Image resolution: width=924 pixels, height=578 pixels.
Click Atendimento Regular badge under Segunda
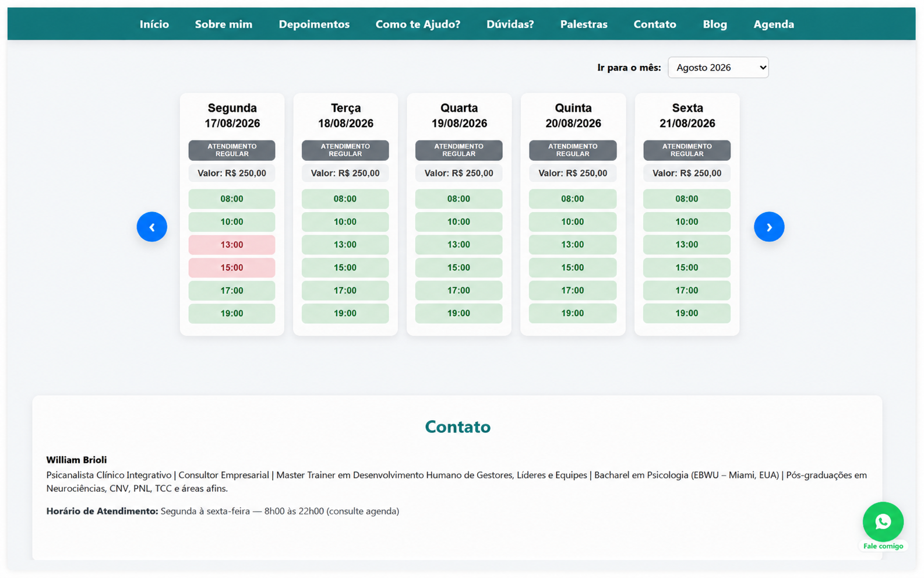[x=232, y=150]
